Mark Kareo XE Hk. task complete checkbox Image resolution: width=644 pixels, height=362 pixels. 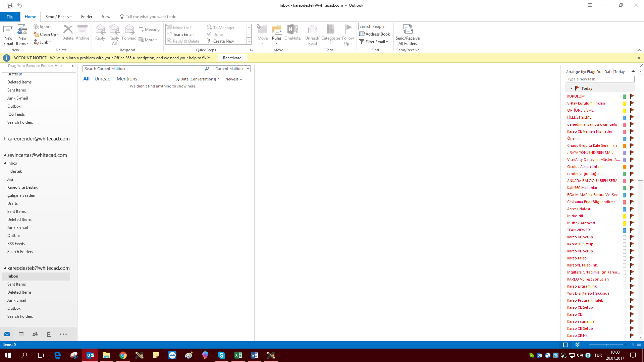tap(624, 336)
